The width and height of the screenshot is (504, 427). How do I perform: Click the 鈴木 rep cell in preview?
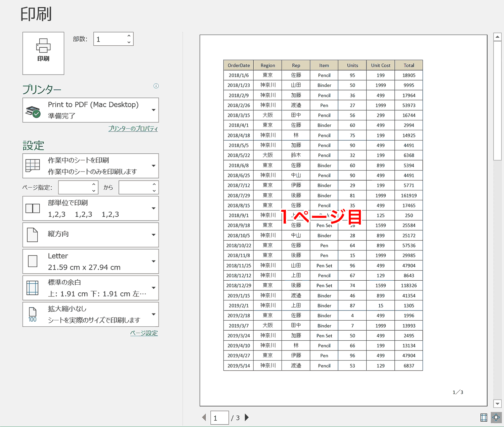296,155
